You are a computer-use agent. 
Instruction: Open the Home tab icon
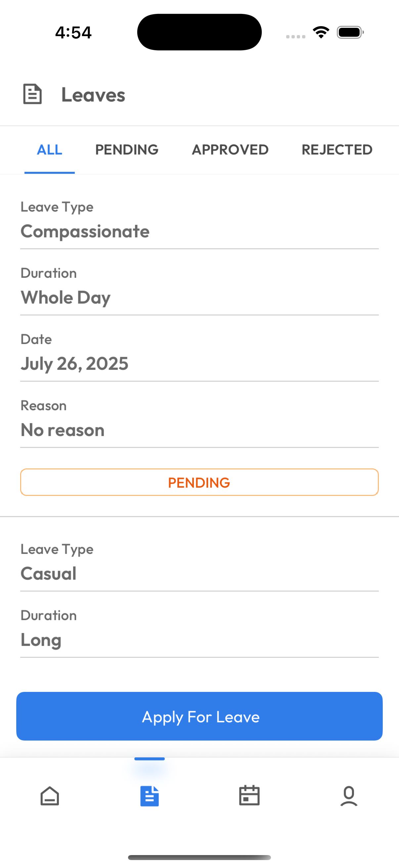click(50, 796)
